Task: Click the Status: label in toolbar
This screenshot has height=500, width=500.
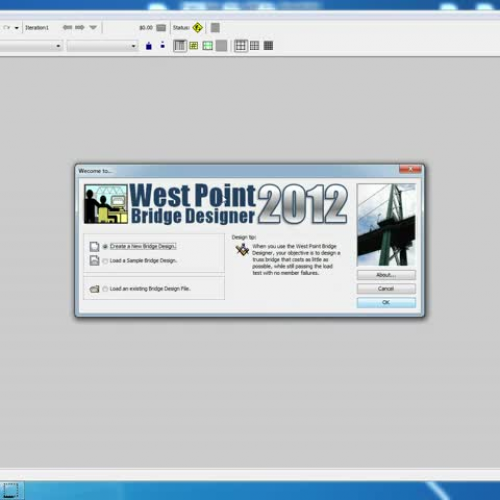Action: (181, 28)
